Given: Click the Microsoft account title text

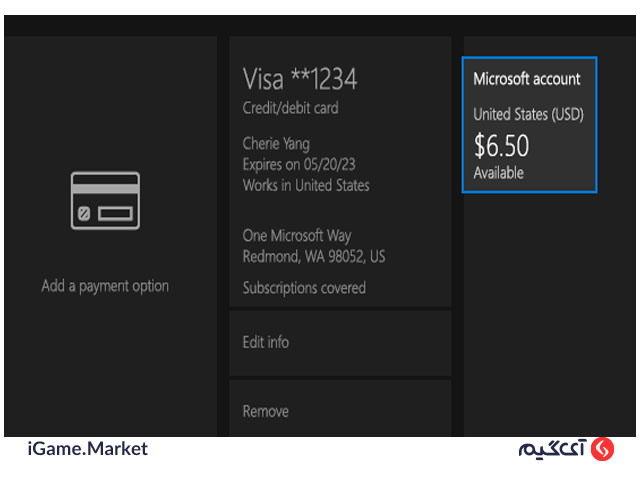Looking at the screenshot, I should coord(527,79).
